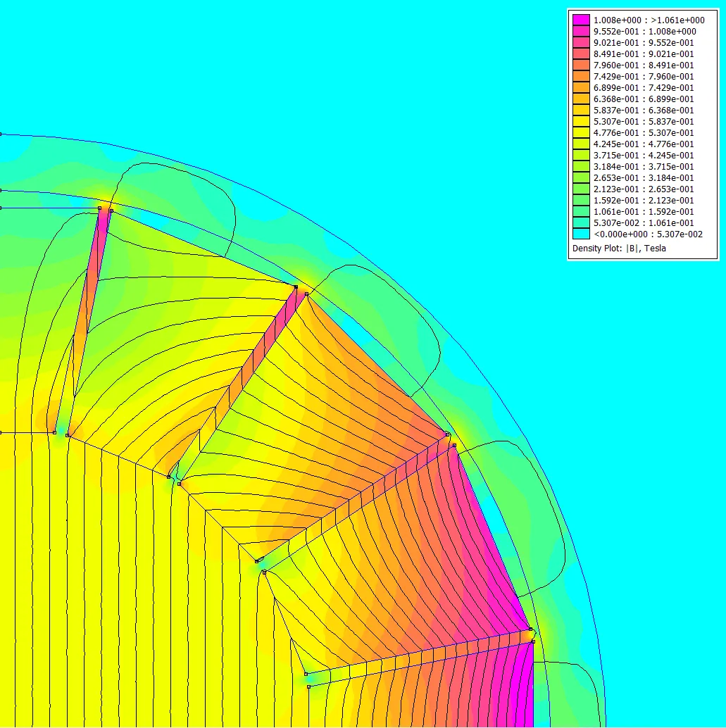Image resolution: width=726 pixels, height=728 pixels.
Task: Click the swatch next to 8.491e-001 : 9.021e-001
Action: tap(581, 54)
